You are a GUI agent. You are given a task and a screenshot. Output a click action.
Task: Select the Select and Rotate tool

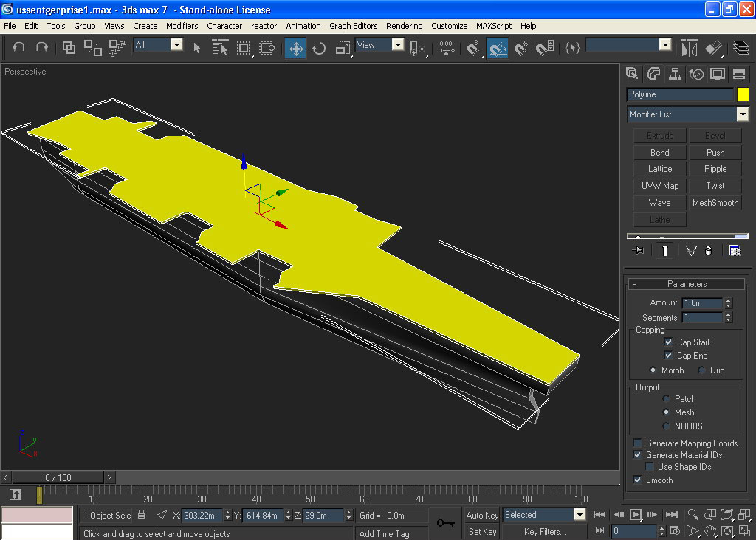[319, 48]
